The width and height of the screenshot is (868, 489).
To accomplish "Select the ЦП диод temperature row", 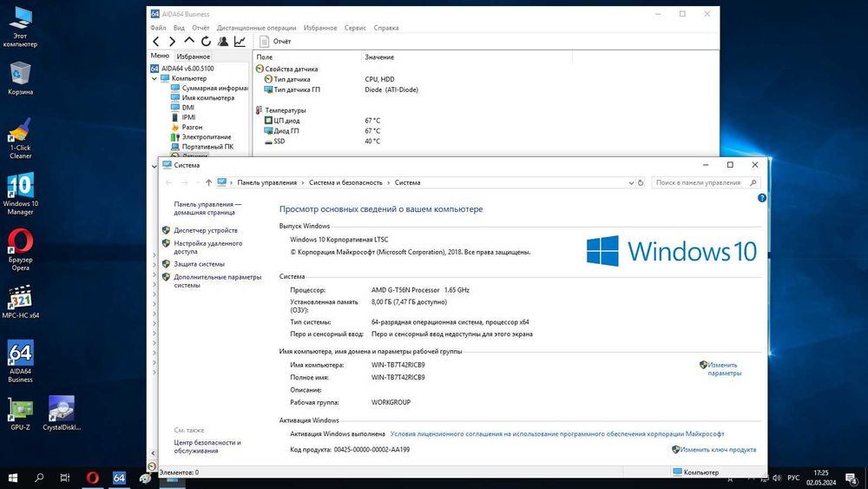I will tap(323, 121).
